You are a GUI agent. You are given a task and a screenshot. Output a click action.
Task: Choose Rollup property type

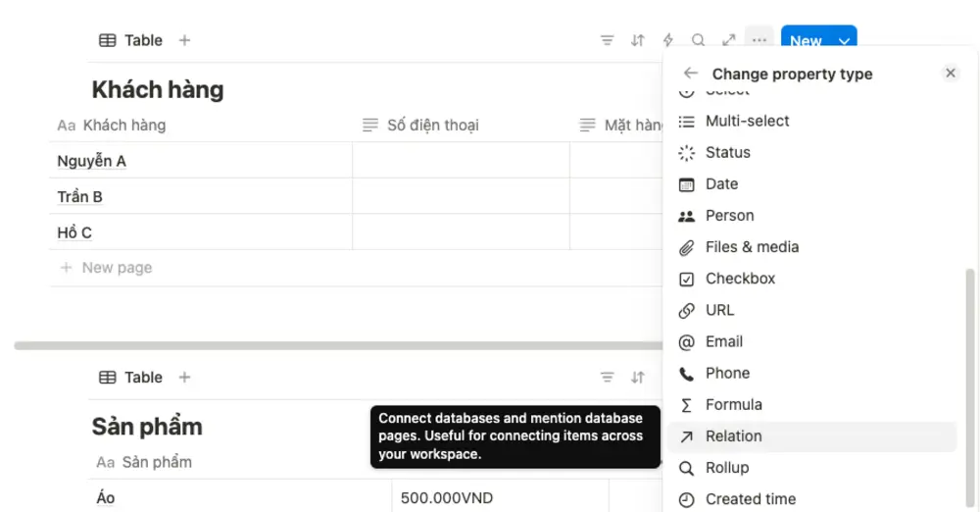811,468
